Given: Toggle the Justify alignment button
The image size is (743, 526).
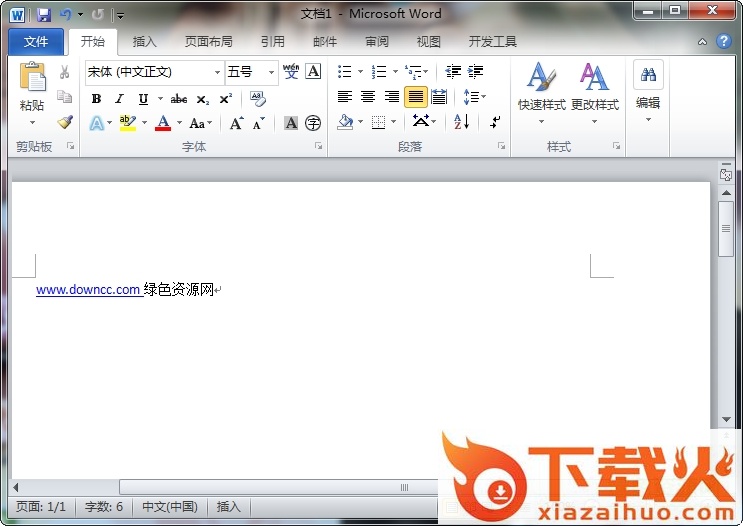Looking at the screenshot, I should point(415,97).
